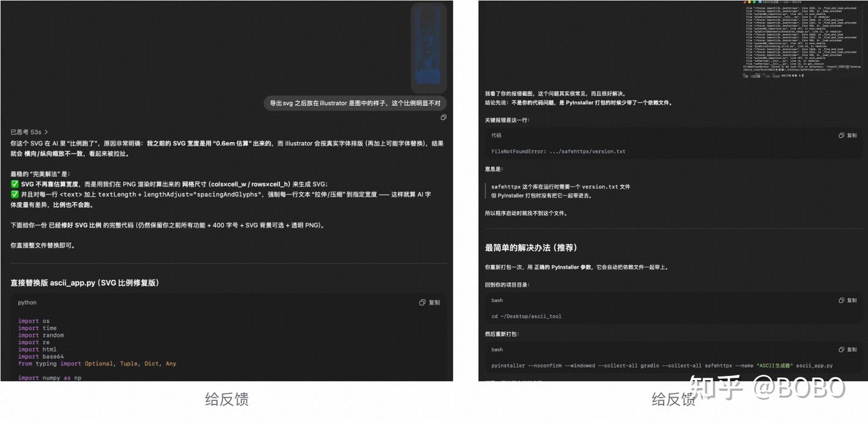
Task: Click the 'import base64' code line
Action: coord(40,356)
